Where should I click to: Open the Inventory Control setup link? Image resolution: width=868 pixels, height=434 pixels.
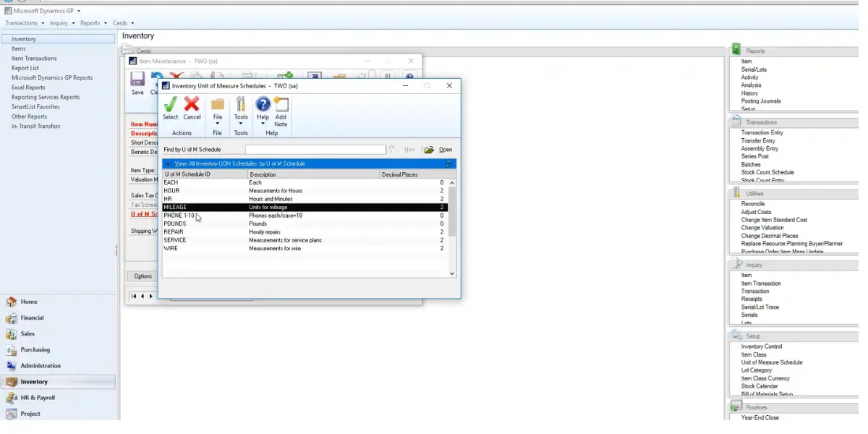[762, 346]
